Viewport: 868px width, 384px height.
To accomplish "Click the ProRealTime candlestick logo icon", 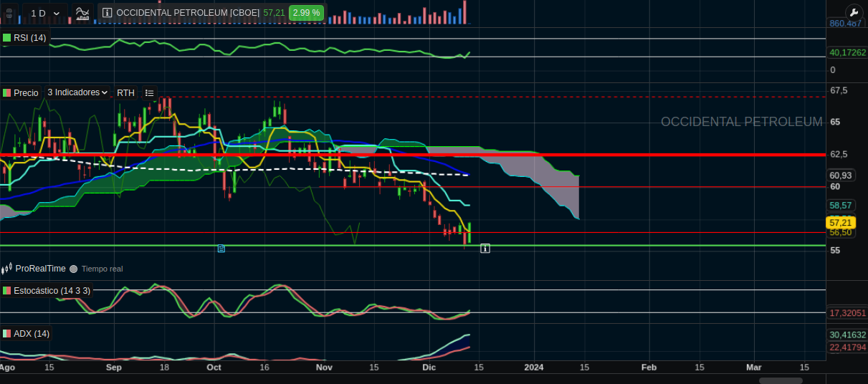I will click(x=7, y=269).
